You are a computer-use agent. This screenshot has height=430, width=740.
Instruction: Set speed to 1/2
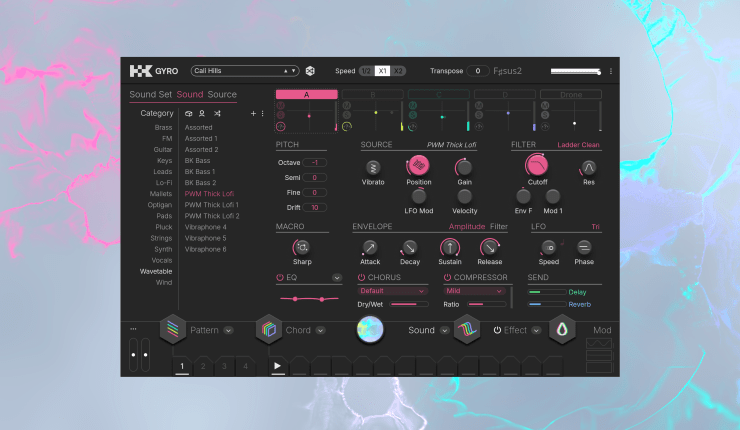366,71
